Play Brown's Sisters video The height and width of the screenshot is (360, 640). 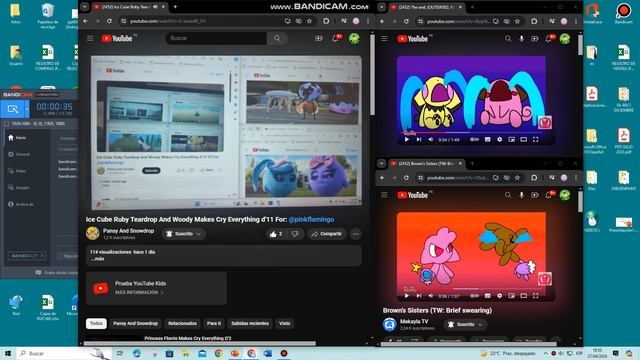407,296
